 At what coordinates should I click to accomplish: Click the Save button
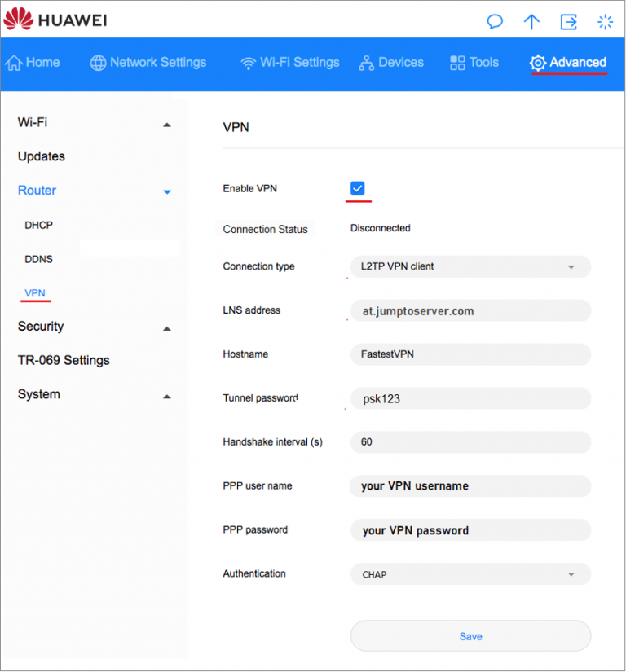[470, 636]
